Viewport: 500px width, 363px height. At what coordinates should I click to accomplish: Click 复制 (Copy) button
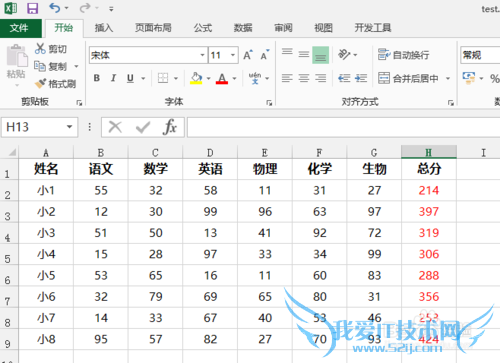(51, 66)
